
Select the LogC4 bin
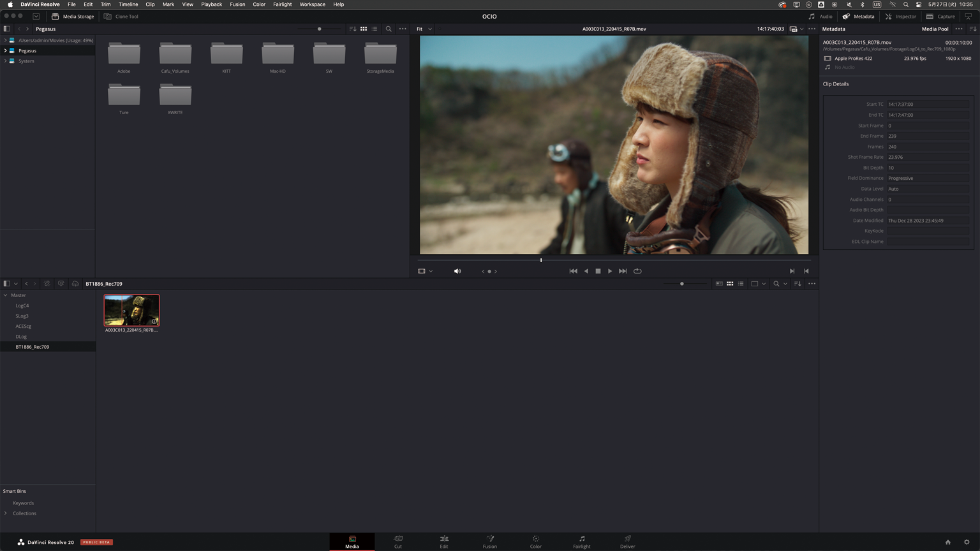[x=22, y=305]
